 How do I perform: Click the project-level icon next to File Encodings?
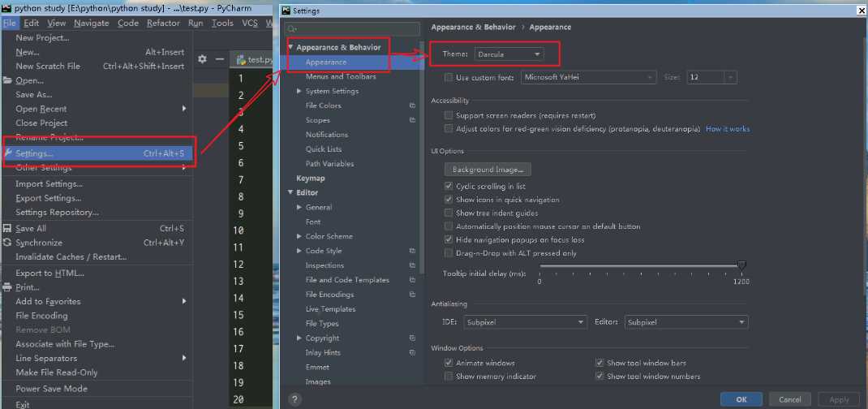(x=412, y=295)
